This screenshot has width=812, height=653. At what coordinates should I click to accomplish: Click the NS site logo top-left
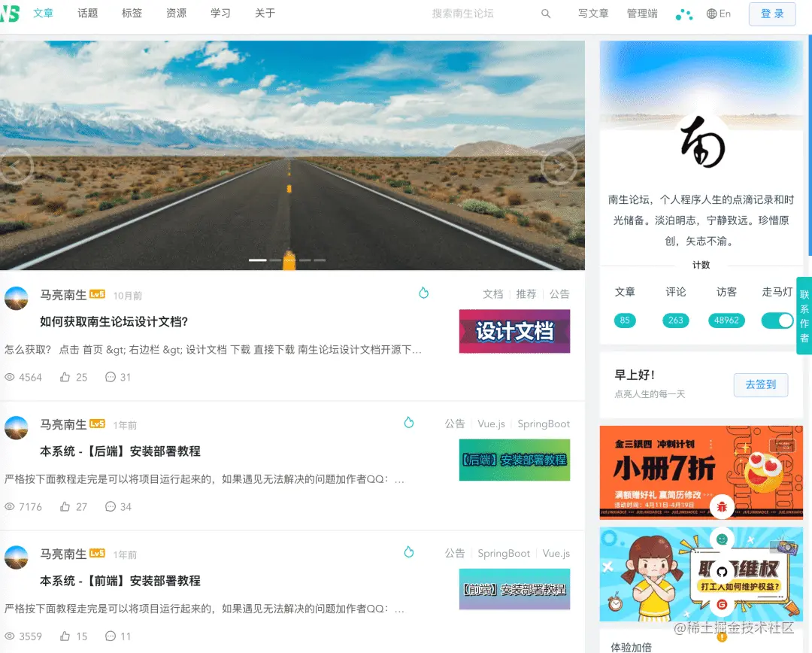click(x=9, y=14)
